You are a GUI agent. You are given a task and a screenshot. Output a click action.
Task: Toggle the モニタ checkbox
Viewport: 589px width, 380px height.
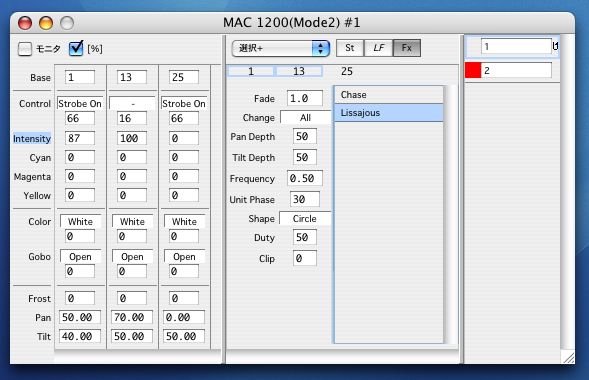click(25, 49)
